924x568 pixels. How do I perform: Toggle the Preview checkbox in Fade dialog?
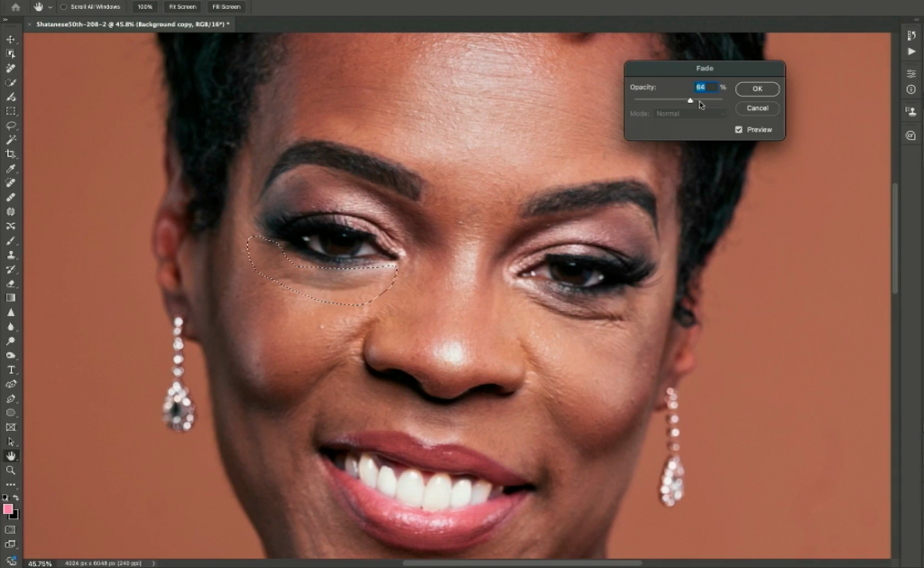click(739, 130)
